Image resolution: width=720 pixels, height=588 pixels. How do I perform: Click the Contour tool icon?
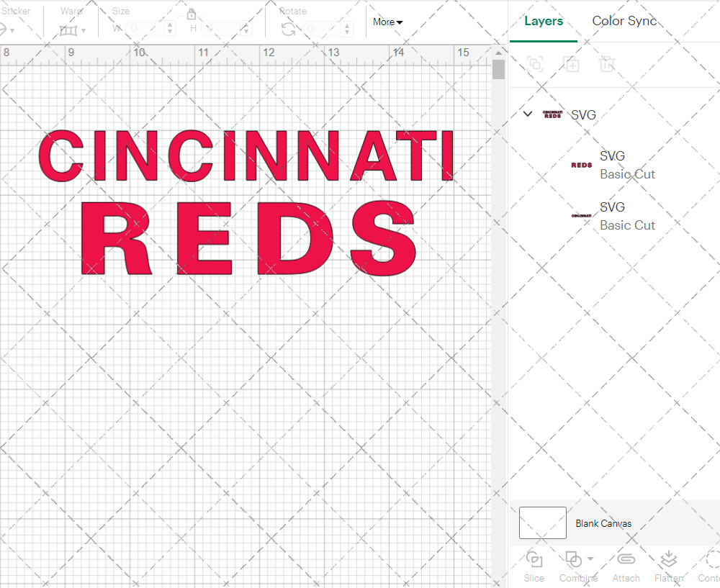click(709, 558)
